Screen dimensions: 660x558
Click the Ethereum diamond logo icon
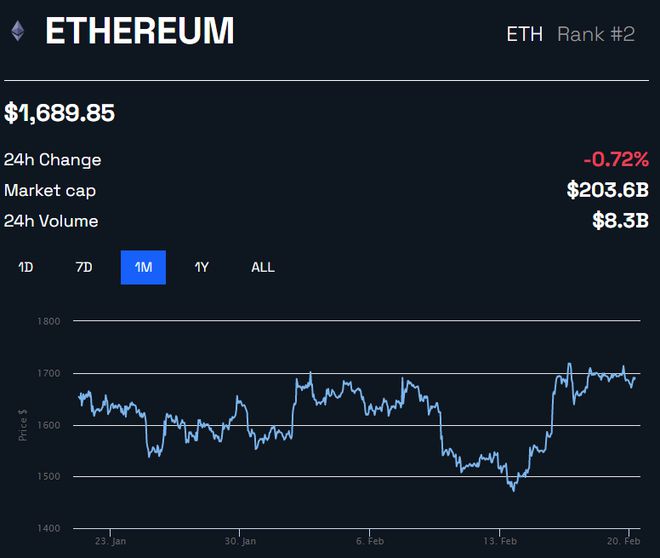18,32
